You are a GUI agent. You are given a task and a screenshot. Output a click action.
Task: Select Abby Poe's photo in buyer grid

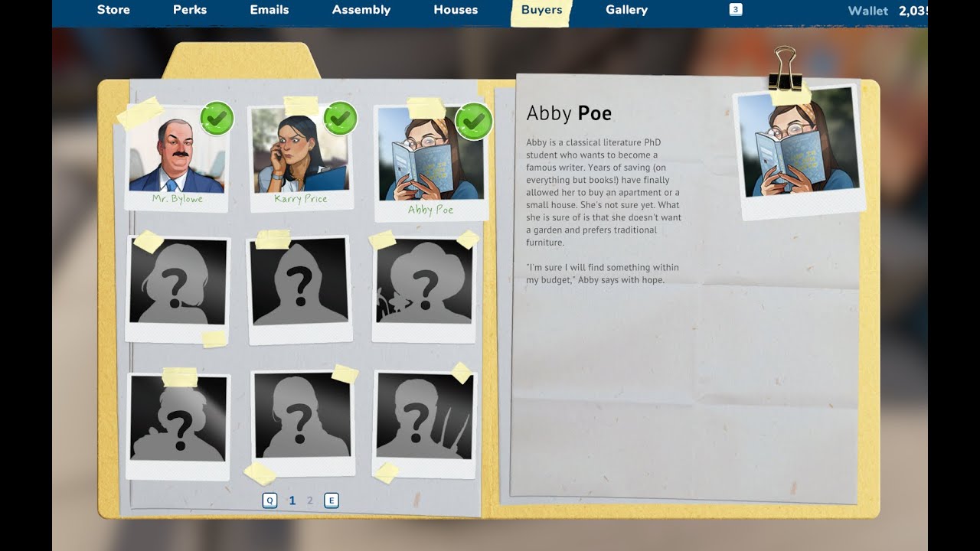430,164
